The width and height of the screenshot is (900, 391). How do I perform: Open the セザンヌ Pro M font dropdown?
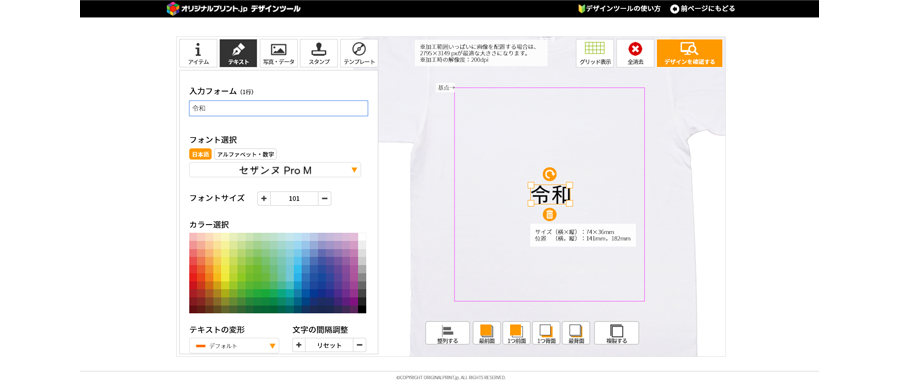point(275,170)
